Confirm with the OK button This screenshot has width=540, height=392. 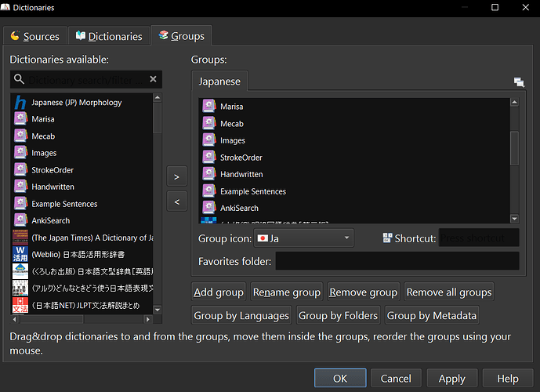(340, 378)
